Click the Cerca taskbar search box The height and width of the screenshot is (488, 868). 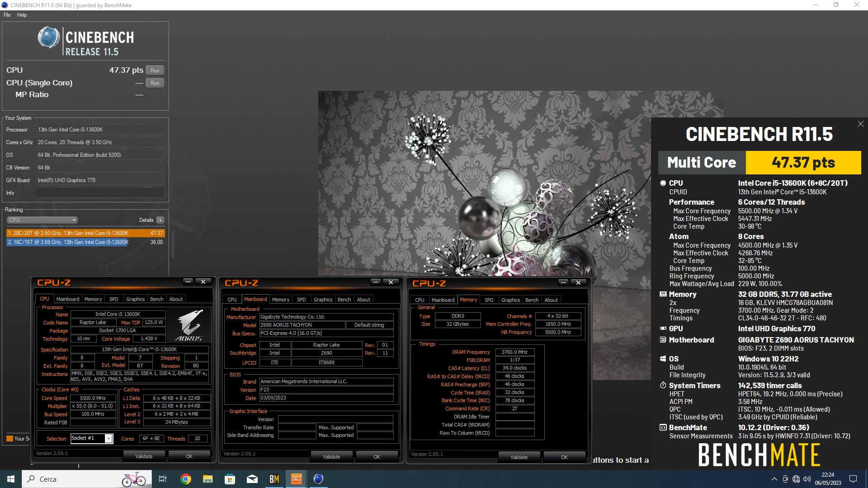click(x=86, y=479)
